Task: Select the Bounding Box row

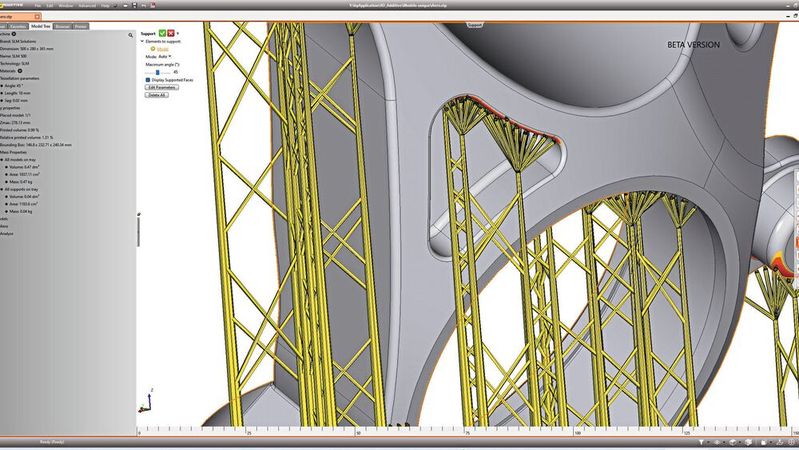Action: point(36,145)
